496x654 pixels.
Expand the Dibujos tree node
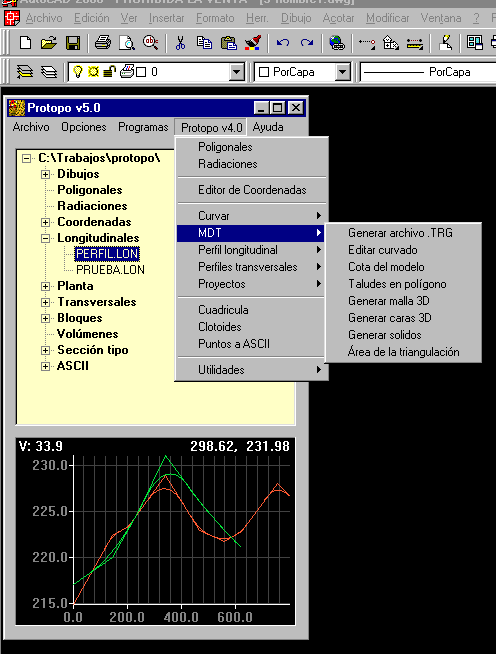point(45,174)
